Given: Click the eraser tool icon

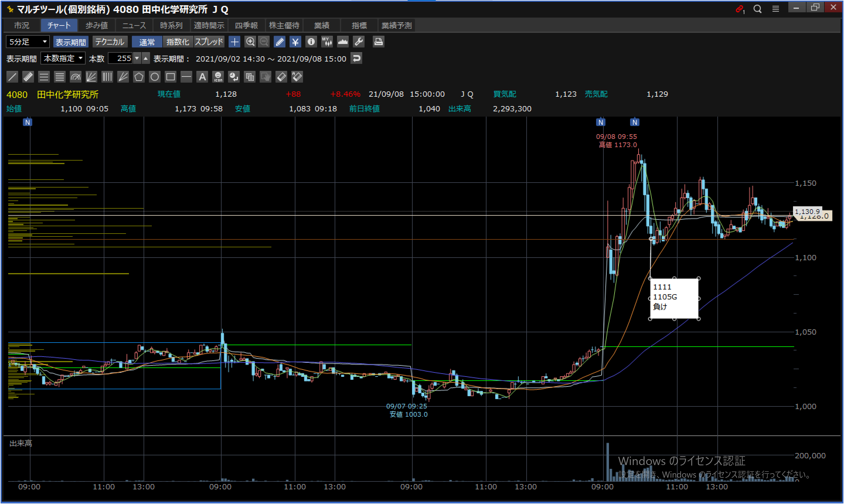Looking at the screenshot, I should (x=281, y=77).
